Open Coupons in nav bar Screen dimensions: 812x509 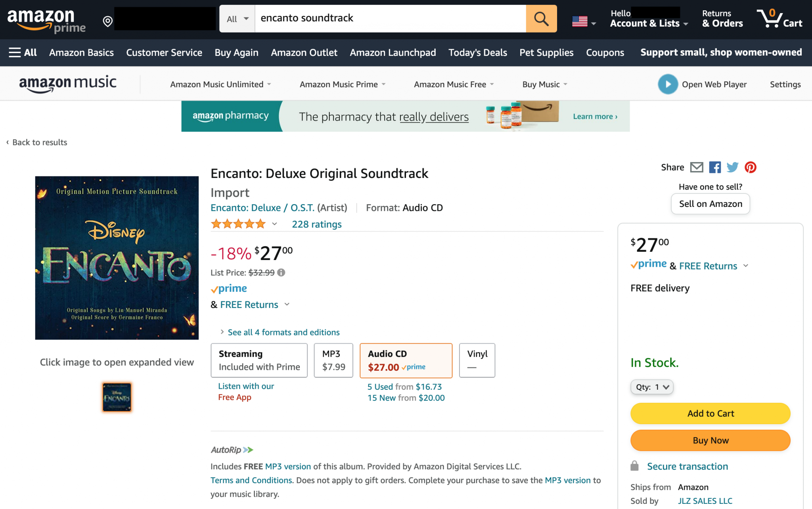click(x=605, y=52)
